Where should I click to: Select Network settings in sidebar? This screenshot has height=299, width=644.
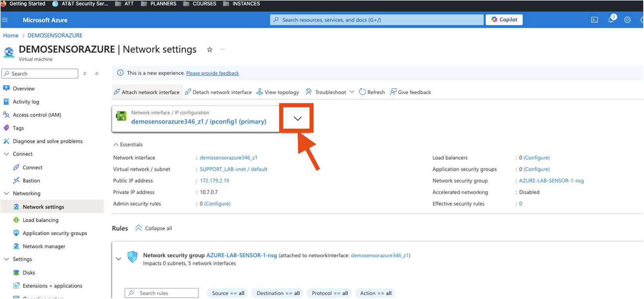tap(52, 207)
